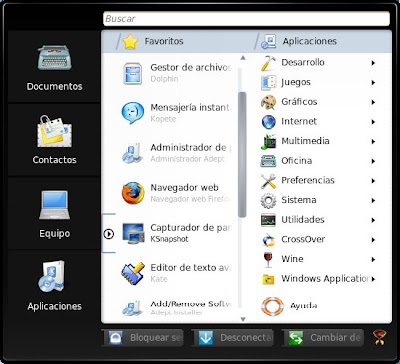The height and width of the screenshot is (364, 400).
Task: Launch Firefox web browser icon
Action: pos(133,193)
